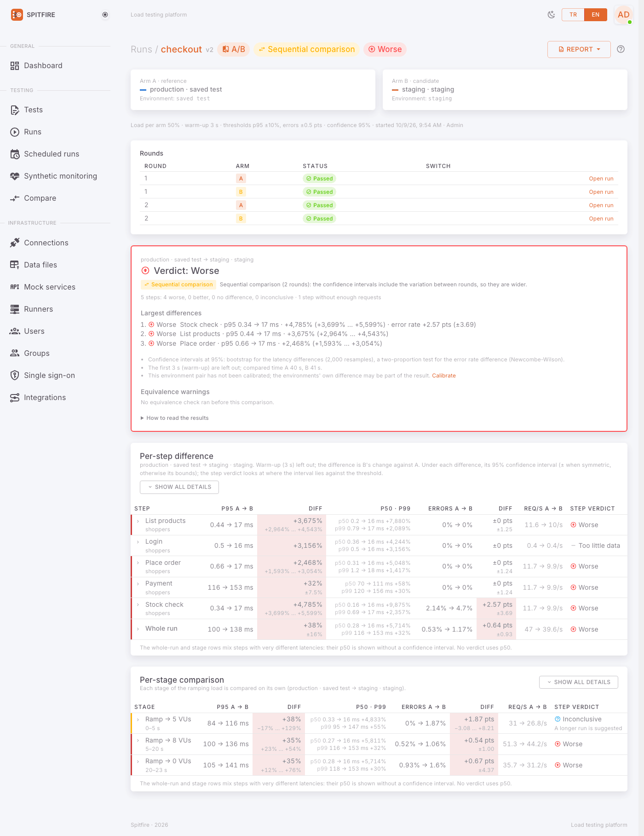Open the REPORT dropdown
Viewport: 644px width, 836px height.
[x=579, y=49]
